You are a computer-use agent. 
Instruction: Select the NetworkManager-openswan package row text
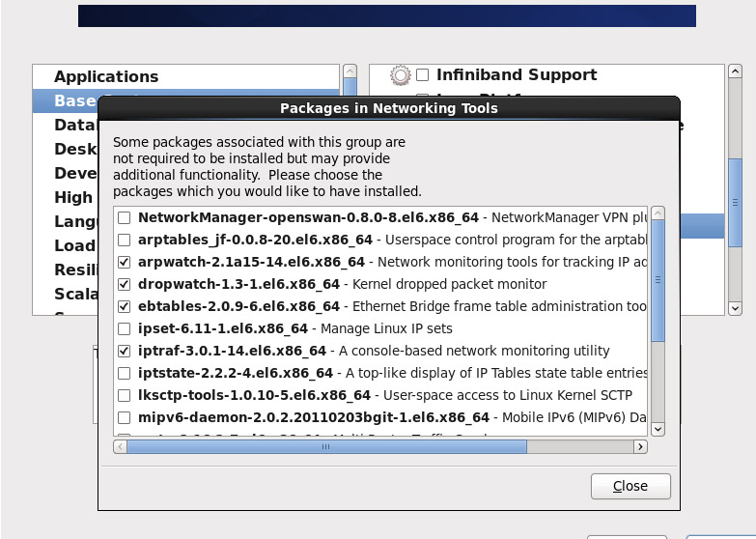click(392, 217)
